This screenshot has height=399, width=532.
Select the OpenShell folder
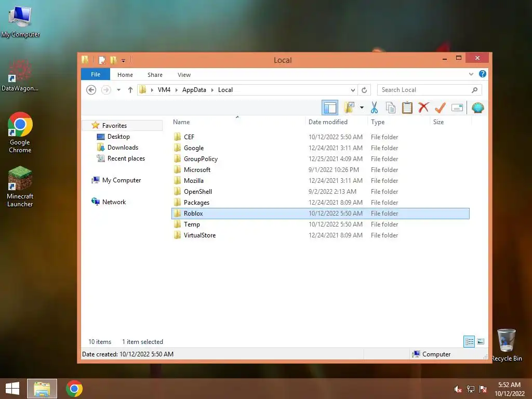(x=320, y=191)
